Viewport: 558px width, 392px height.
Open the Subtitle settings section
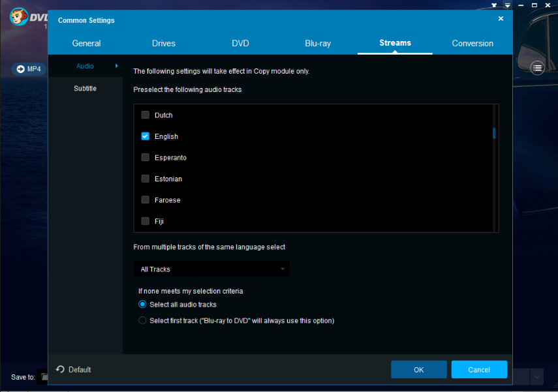(x=85, y=88)
